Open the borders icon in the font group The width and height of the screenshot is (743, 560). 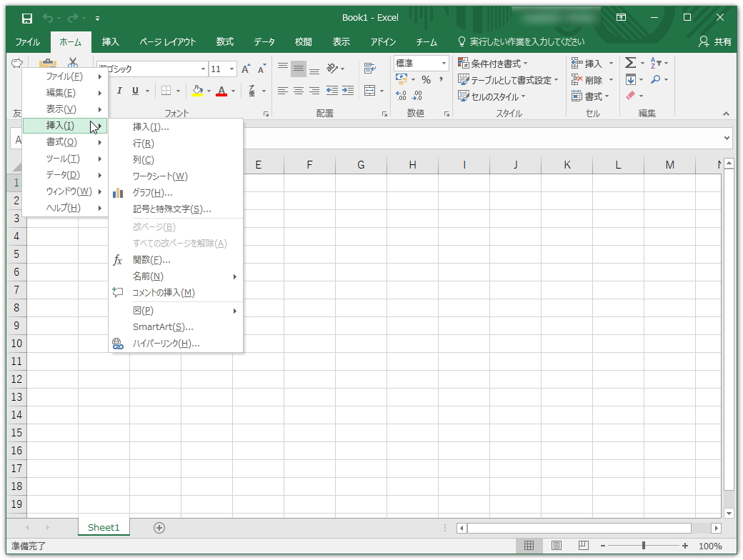[166, 91]
